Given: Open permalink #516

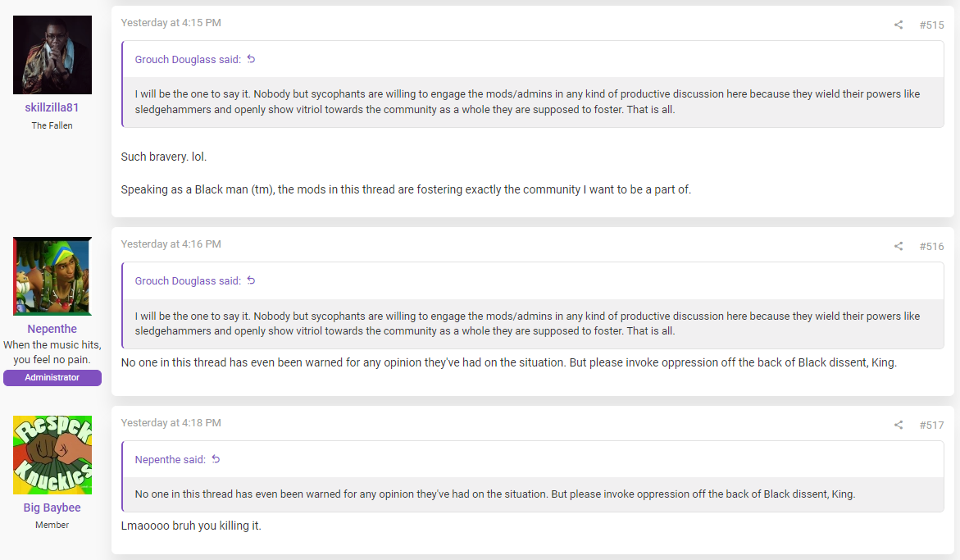Looking at the screenshot, I should coord(931,247).
